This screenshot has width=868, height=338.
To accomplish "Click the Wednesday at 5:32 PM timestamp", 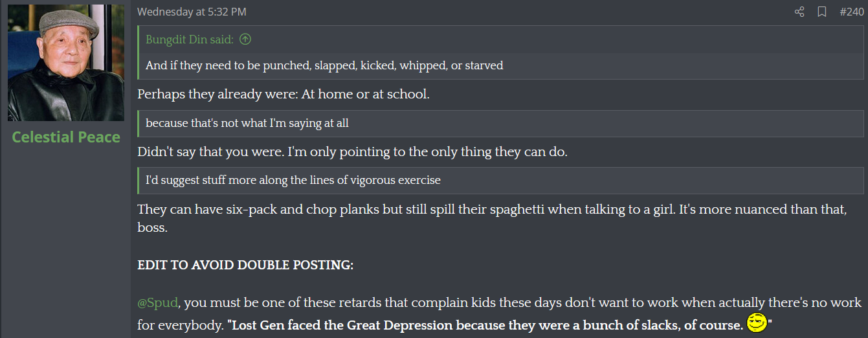I will coord(192,12).
